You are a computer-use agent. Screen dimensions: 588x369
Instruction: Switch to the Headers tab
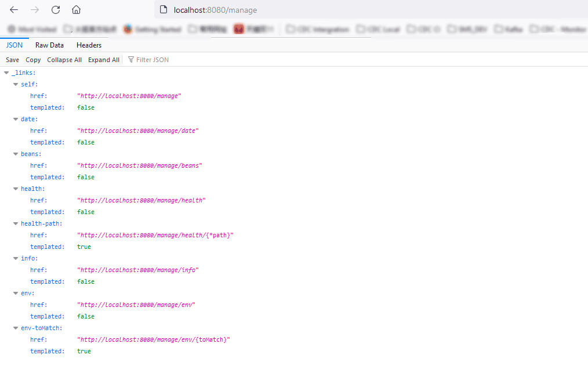point(89,45)
